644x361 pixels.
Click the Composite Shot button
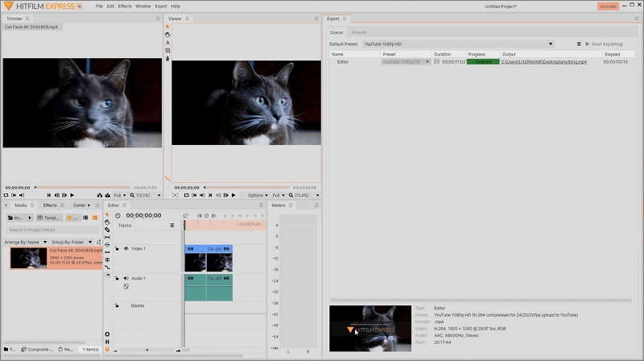pos(37,350)
